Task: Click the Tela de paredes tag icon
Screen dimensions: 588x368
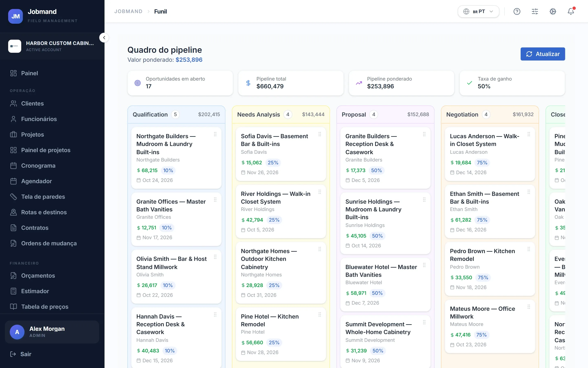Action: pos(13,197)
